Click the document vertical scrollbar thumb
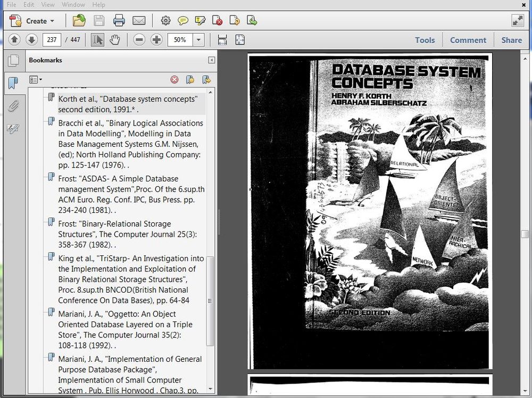532x398 pixels. point(525,234)
